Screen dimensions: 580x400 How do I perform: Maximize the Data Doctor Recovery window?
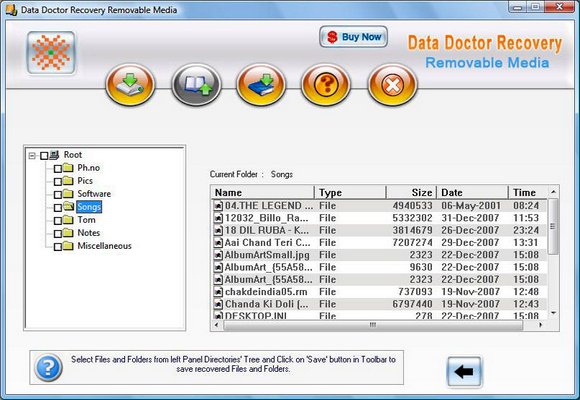tap(535, 7)
